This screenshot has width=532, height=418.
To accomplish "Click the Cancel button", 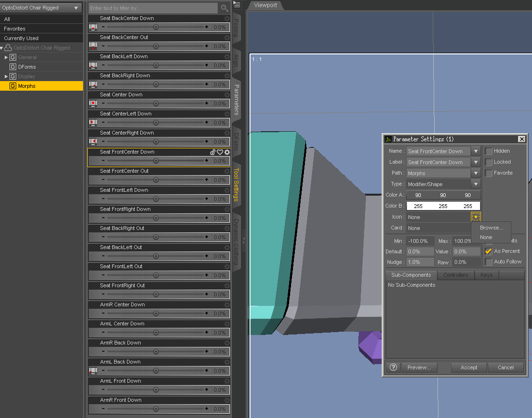I will (x=506, y=367).
